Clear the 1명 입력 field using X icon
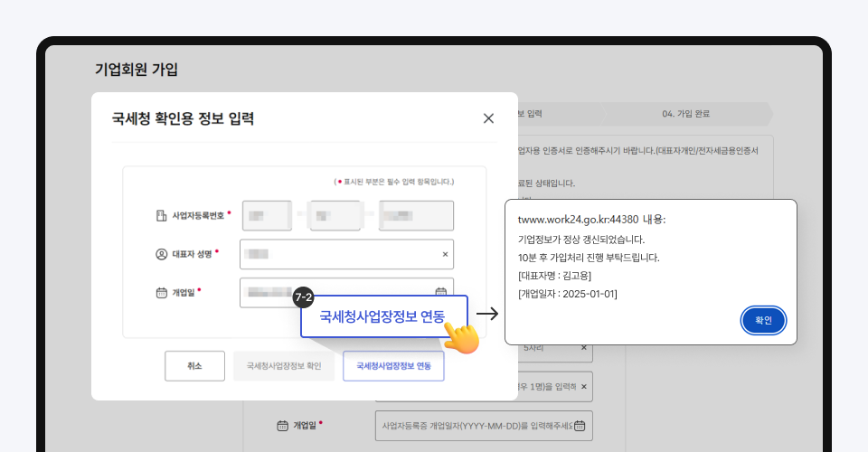Image resolution: width=868 pixels, height=452 pixels. point(583,387)
